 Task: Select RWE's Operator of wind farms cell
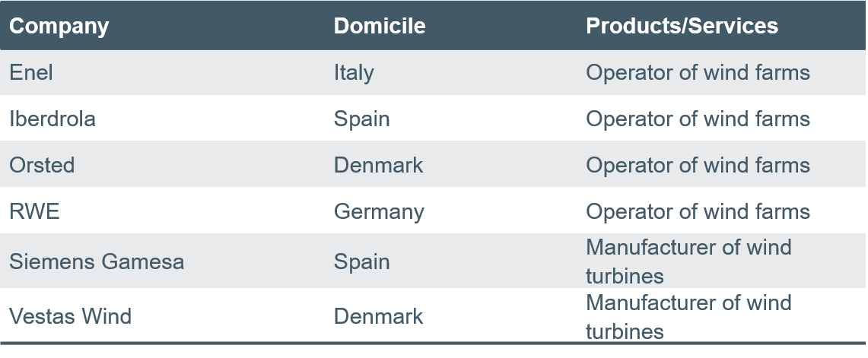(x=698, y=211)
